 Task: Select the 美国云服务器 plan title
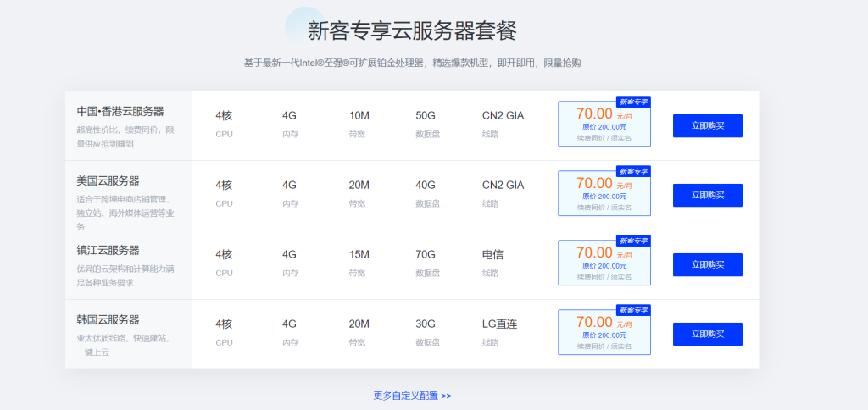pyautogui.click(x=108, y=180)
